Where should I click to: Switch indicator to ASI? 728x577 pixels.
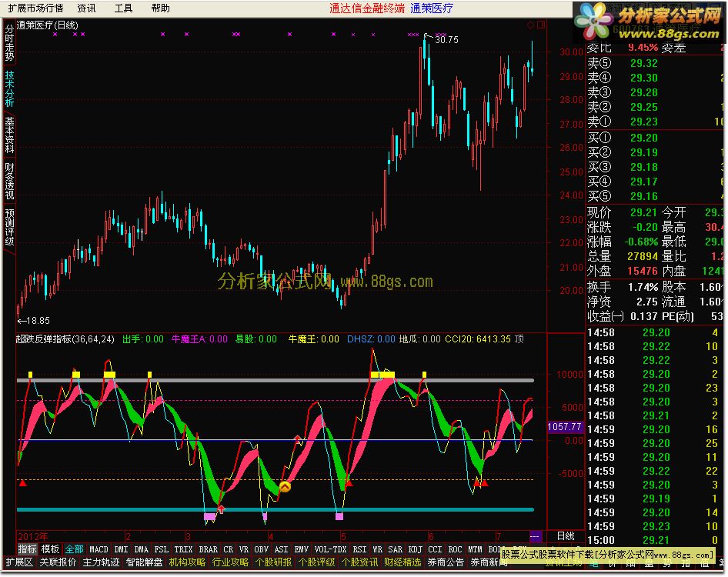click(282, 549)
